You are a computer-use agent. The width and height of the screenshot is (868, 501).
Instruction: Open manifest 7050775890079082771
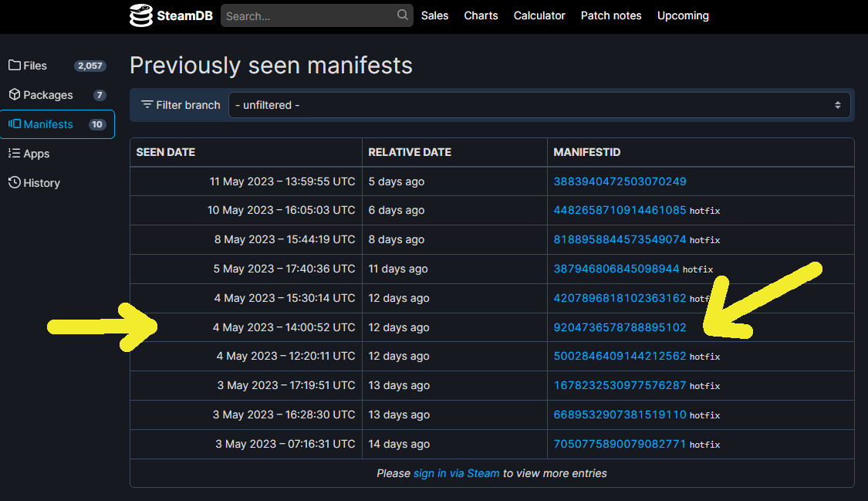(x=620, y=444)
